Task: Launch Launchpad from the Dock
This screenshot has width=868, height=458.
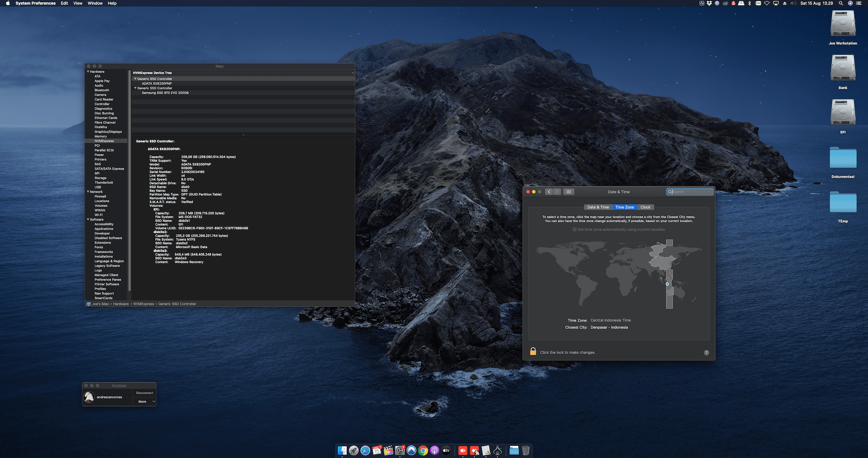Action: pyautogui.click(x=354, y=450)
